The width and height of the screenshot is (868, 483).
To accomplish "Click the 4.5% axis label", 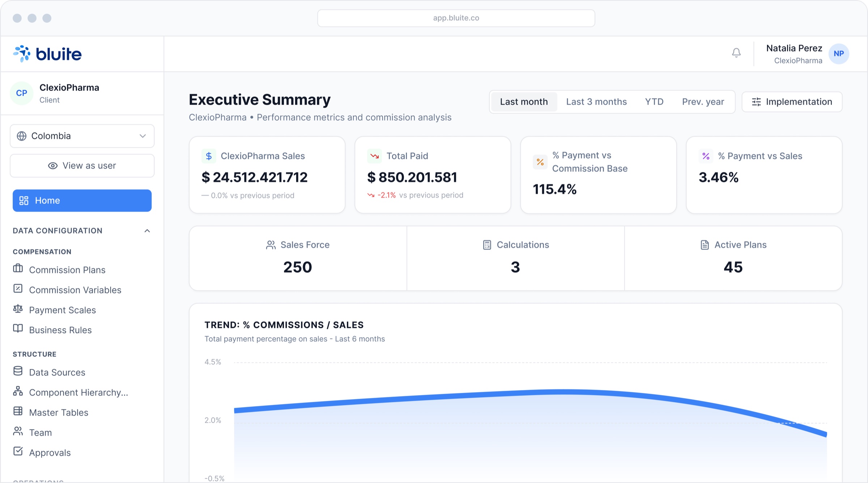I will tap(213, 362).
